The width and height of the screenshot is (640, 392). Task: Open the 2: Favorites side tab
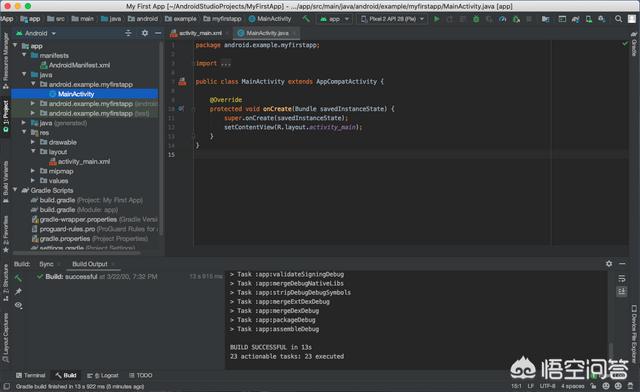click(x=5, y=234)
